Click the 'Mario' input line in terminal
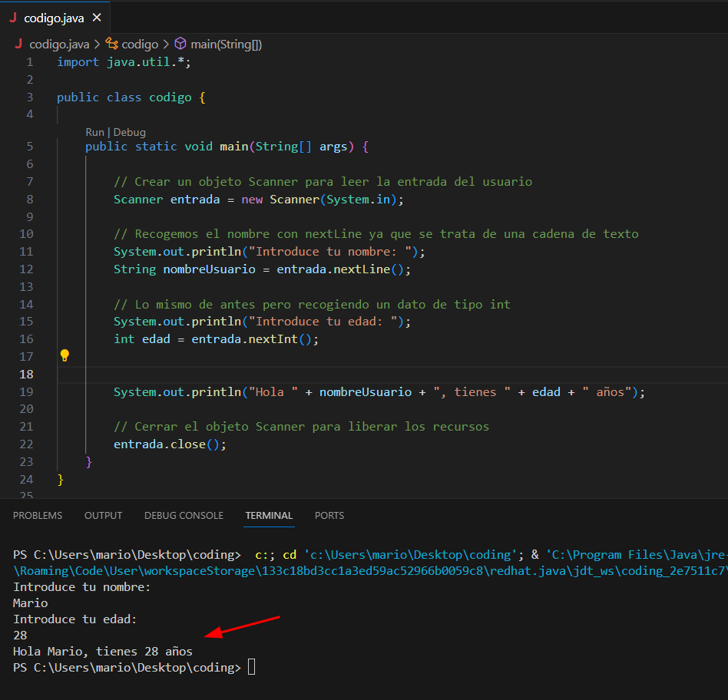This screenshot has height=700, width=728. click(30, 603)
